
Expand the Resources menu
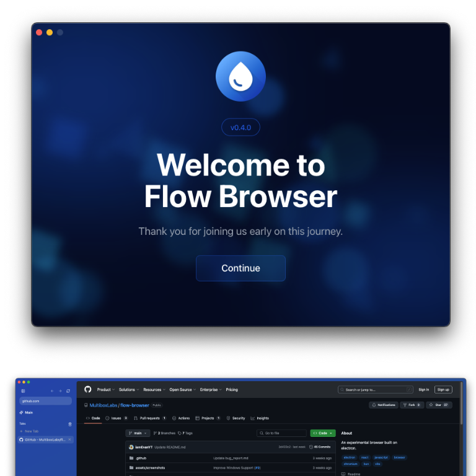tap(154, 389)
